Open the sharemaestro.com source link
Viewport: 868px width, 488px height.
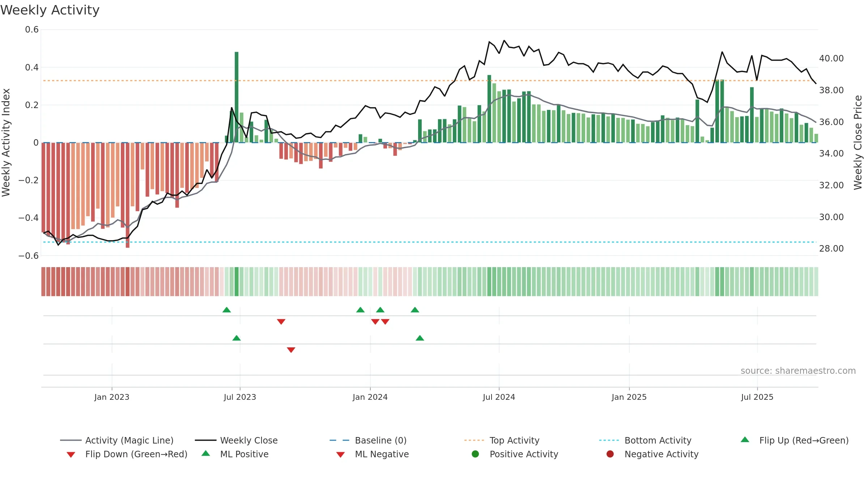coord(798,371)
